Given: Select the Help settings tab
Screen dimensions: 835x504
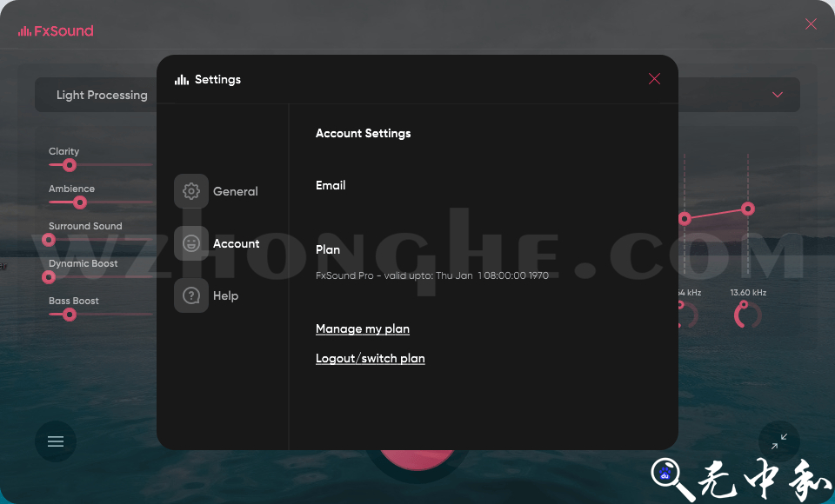Looking at the screenshot, I should coord(225,295).
